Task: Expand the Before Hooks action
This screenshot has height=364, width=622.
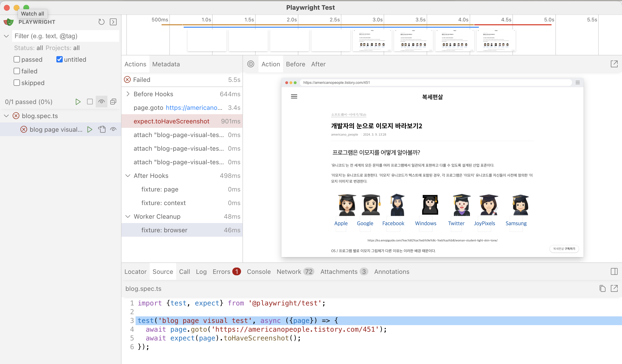Action: point(128,94)
